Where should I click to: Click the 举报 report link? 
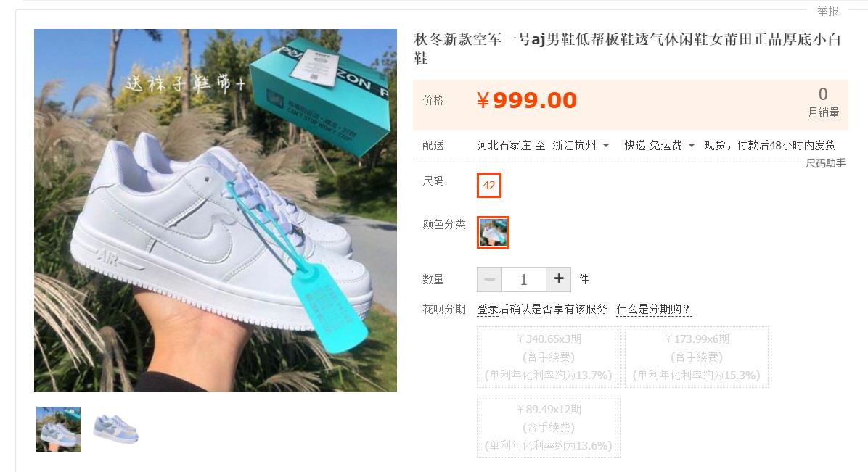[827, 11]
